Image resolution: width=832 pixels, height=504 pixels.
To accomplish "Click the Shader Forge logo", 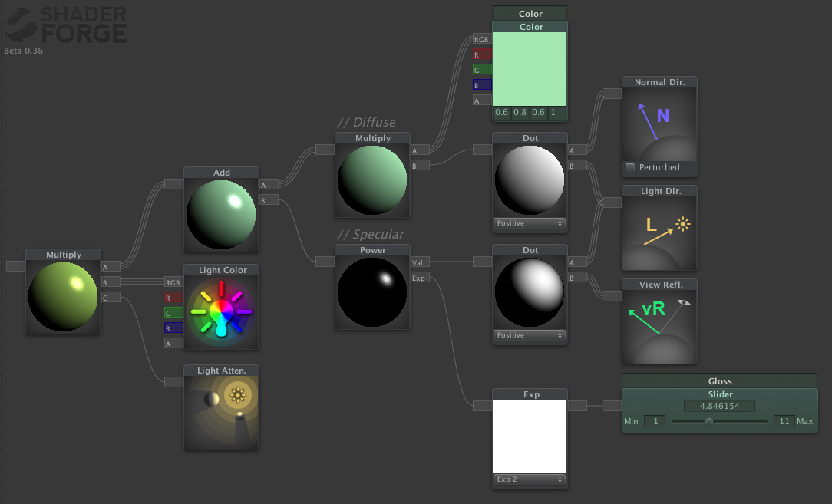I will pos(64,25).
